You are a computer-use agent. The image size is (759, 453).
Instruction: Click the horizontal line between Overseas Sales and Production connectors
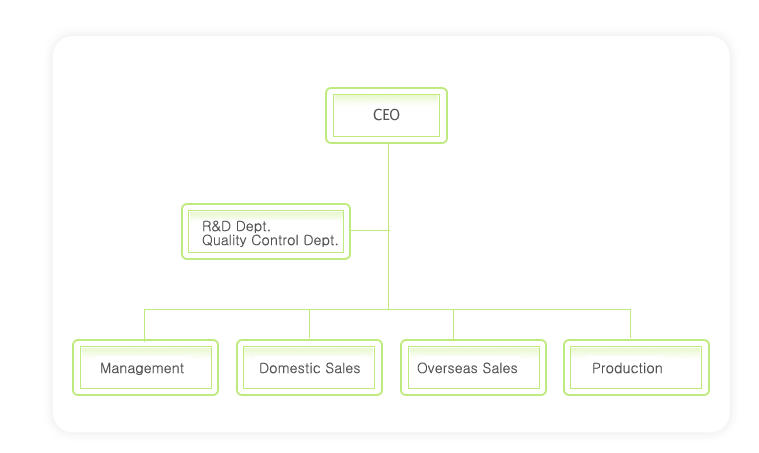[x=541, y=309]
